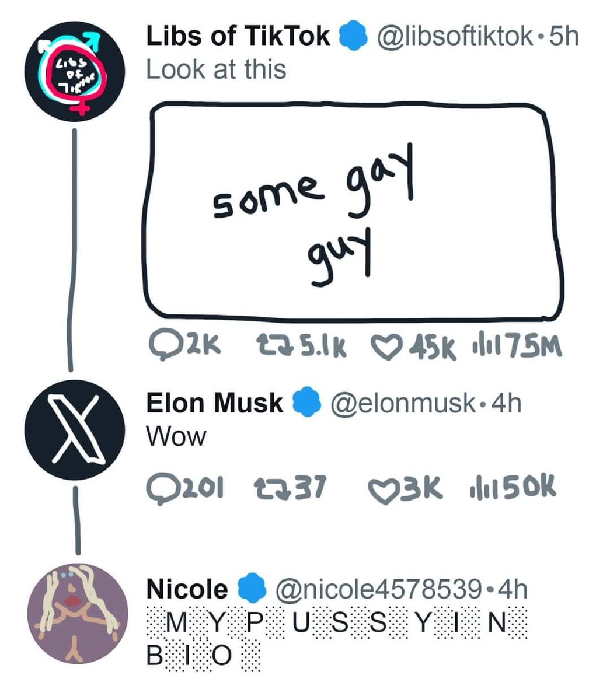Open the @elonmusk handle link
The width and height of the screenshot is (610, 700).
pos(403,403)
